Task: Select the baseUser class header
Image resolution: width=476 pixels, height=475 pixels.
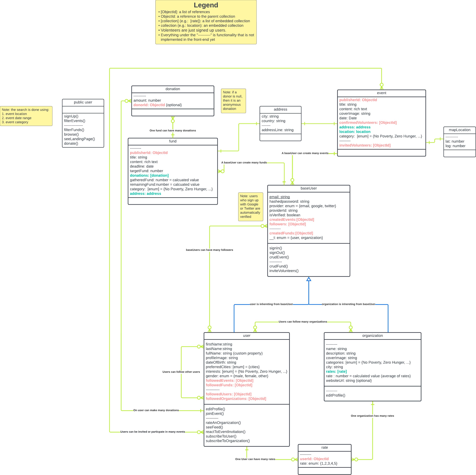Action: tap(309, 188)
